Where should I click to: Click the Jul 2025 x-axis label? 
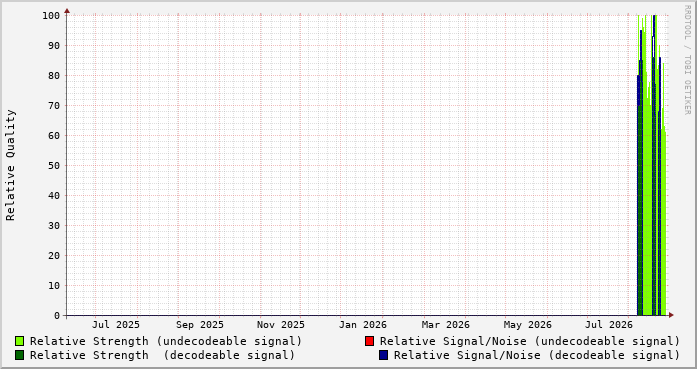(x=116, y=325)
